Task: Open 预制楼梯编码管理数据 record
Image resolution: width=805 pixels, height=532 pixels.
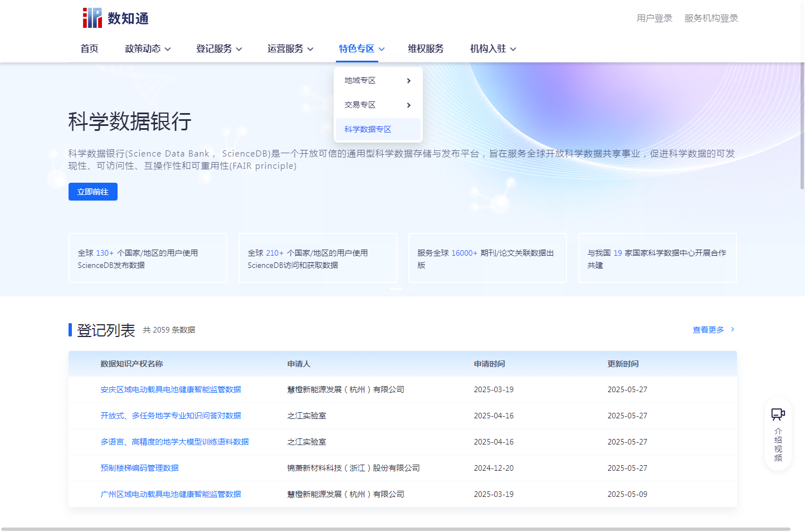Action: (x=139, y=468)
